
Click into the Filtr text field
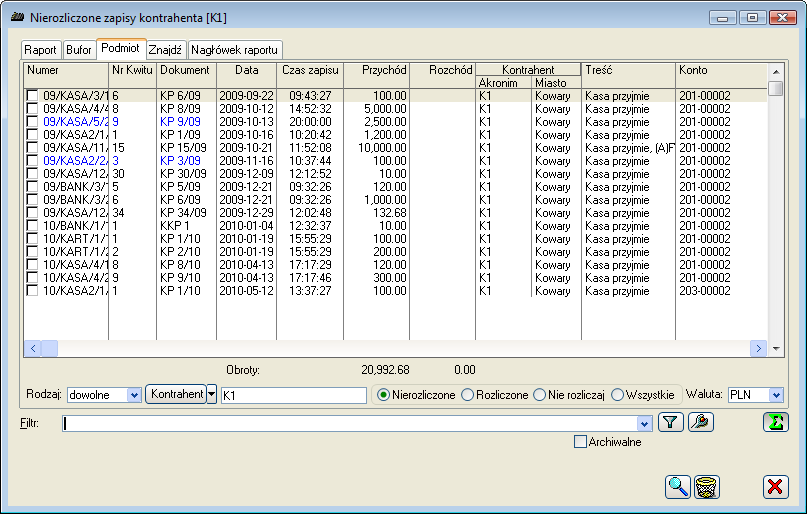pos(350,423)
